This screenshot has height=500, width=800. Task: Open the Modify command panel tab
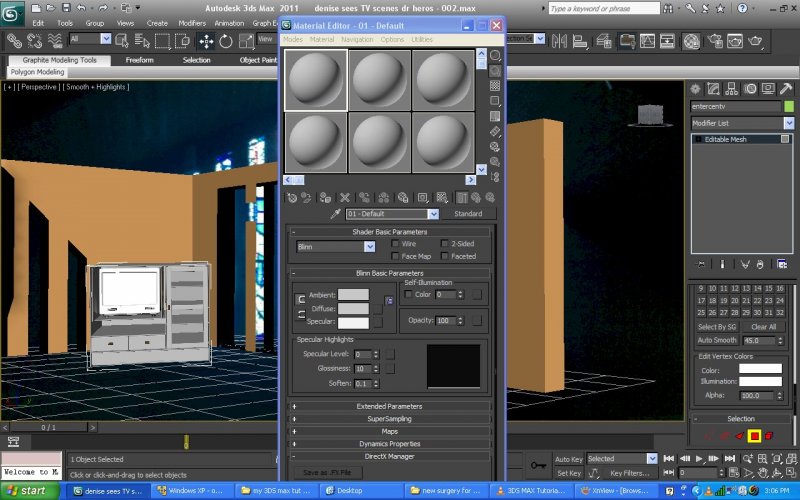(713, 89)
